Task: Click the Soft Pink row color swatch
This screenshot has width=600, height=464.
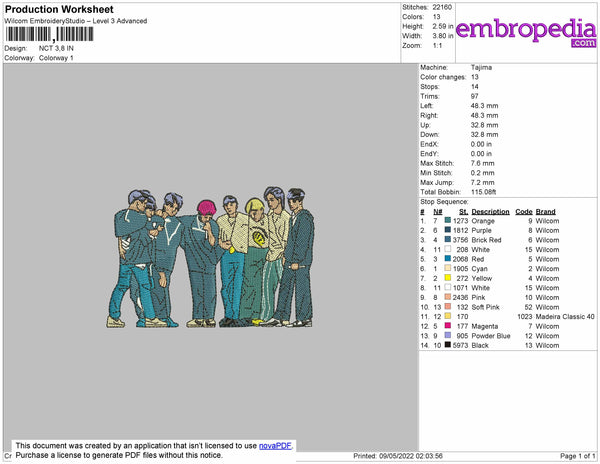Action: pos(448,307)
